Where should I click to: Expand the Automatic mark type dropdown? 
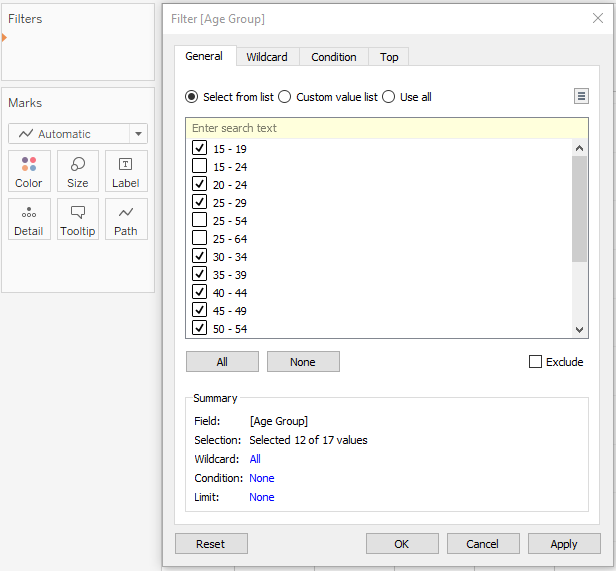pyautogui.click(x=78, y=134)
